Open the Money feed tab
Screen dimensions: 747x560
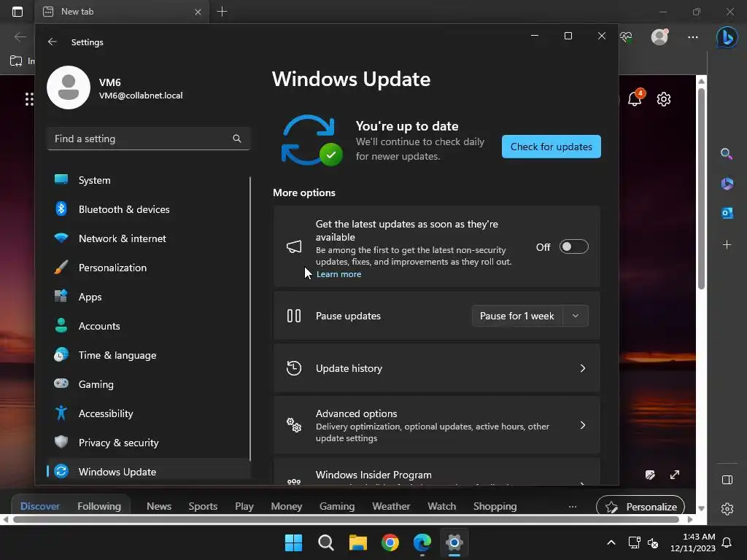286,506
